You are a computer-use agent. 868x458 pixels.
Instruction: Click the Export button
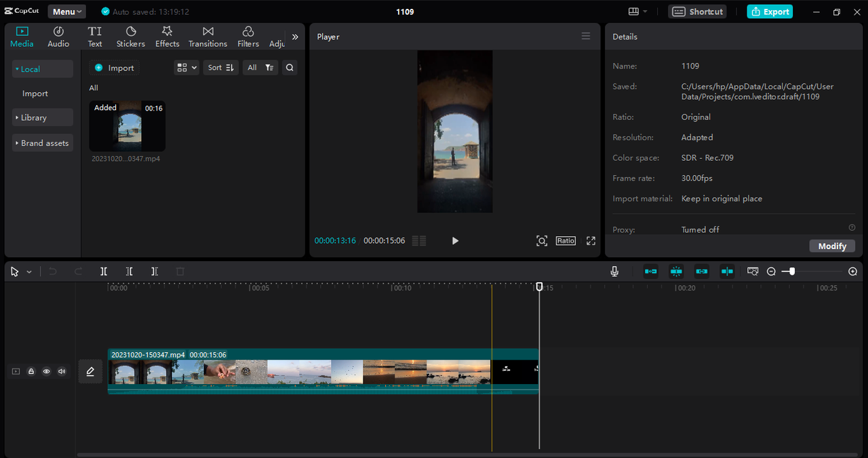[770, 12]
